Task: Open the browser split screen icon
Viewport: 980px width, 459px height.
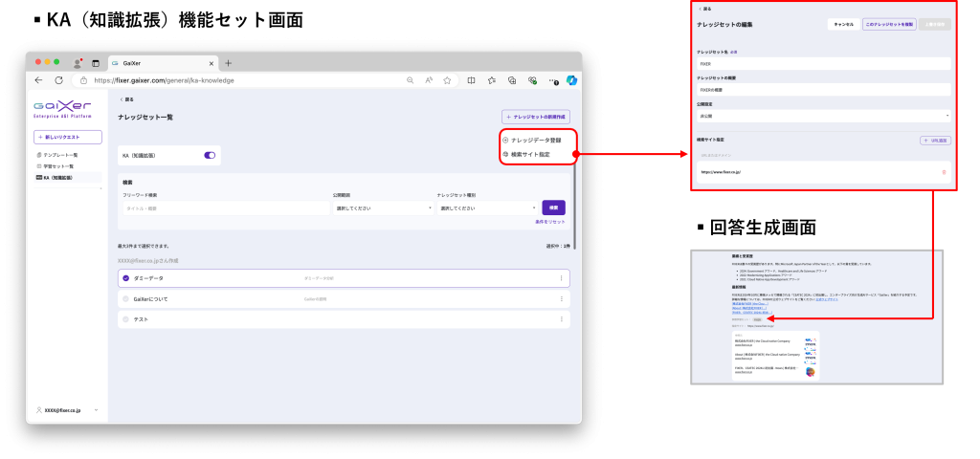Action: pyautogui.click(x=471, y=80)
